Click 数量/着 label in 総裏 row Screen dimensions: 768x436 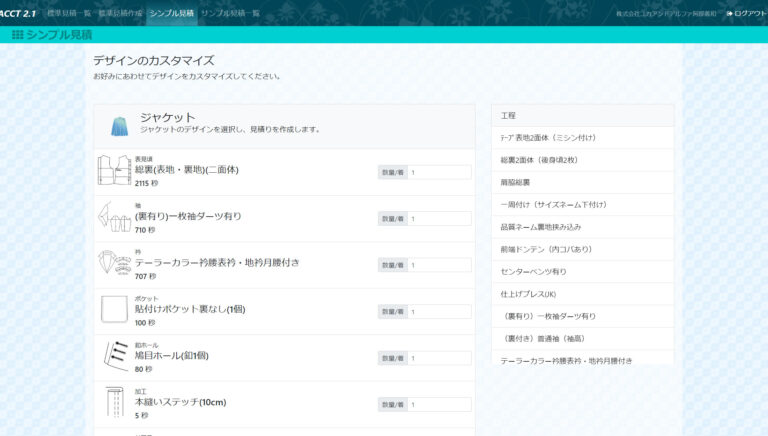pyautogui.click(x=393, y=172)
